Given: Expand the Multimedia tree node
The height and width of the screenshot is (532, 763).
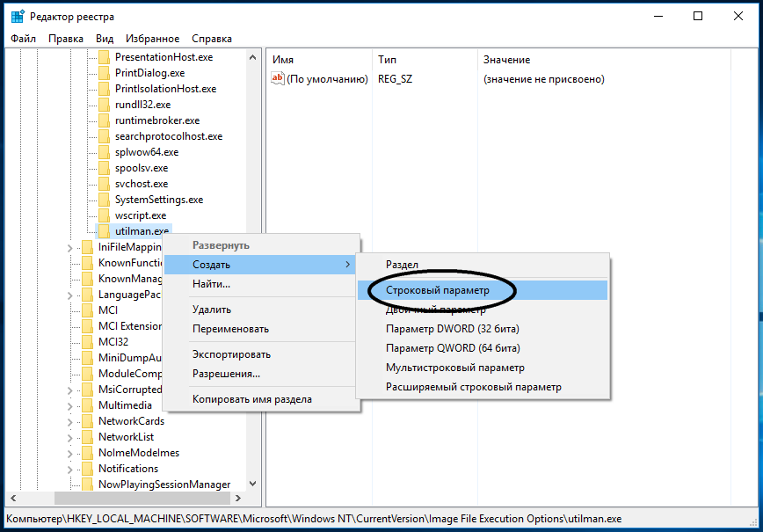Looking at the screenshot, I should tap(70, 406).
